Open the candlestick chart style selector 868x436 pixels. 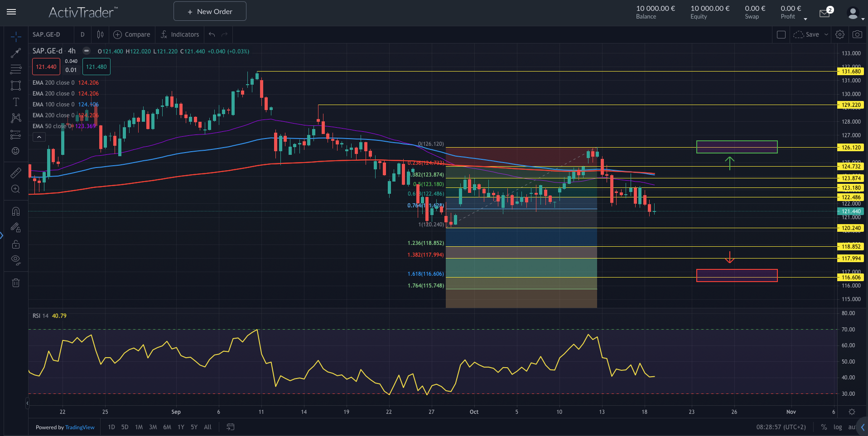[x=100, y=34]
